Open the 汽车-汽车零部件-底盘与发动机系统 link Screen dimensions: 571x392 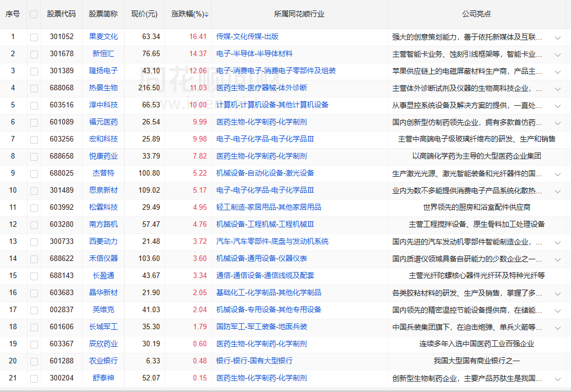click(273, 242)
